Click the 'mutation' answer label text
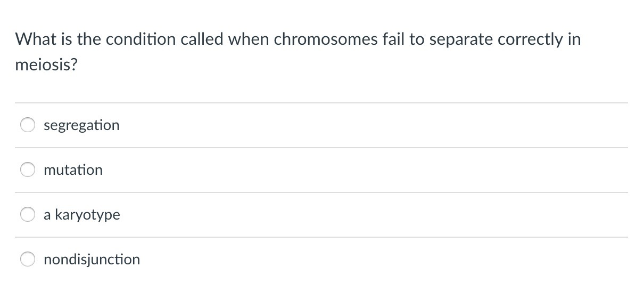644x291 pixels. pos(73,170)
